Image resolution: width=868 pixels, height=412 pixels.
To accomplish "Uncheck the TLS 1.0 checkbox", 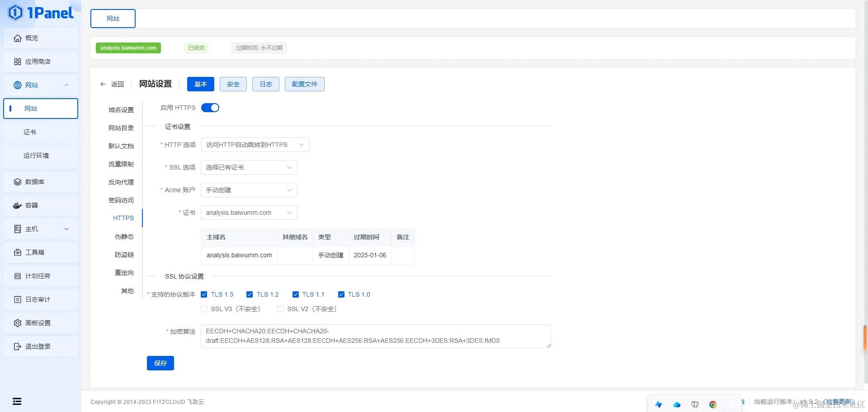I will (341, 294).
